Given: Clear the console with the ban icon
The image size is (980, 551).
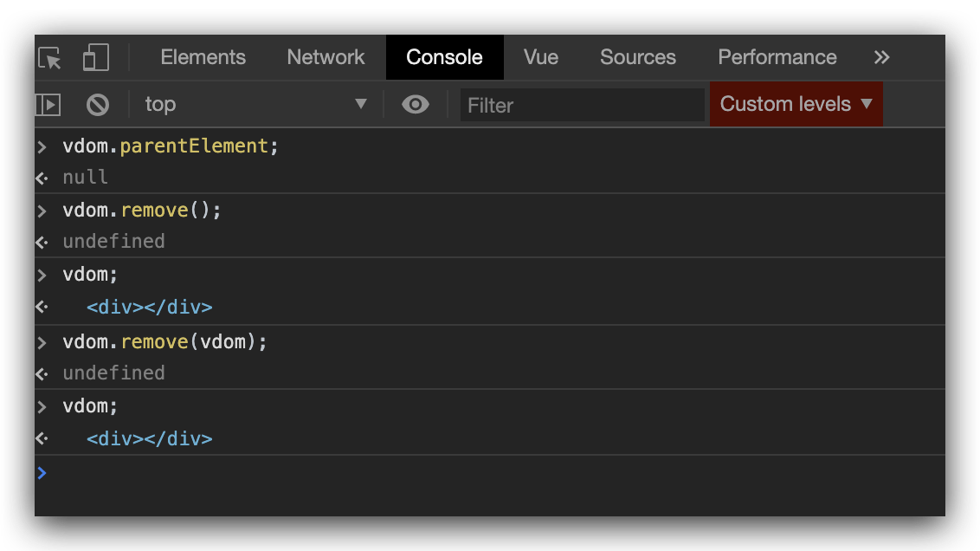Looking at the screenshot, I should pyautogui.click(x=98, y=105).
